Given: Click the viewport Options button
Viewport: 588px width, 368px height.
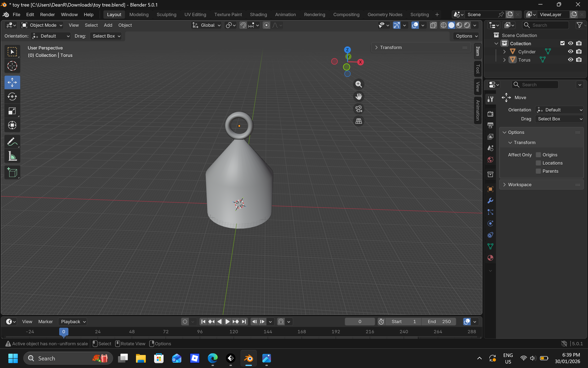Looking at the screenshot, I should click(466, 36).
